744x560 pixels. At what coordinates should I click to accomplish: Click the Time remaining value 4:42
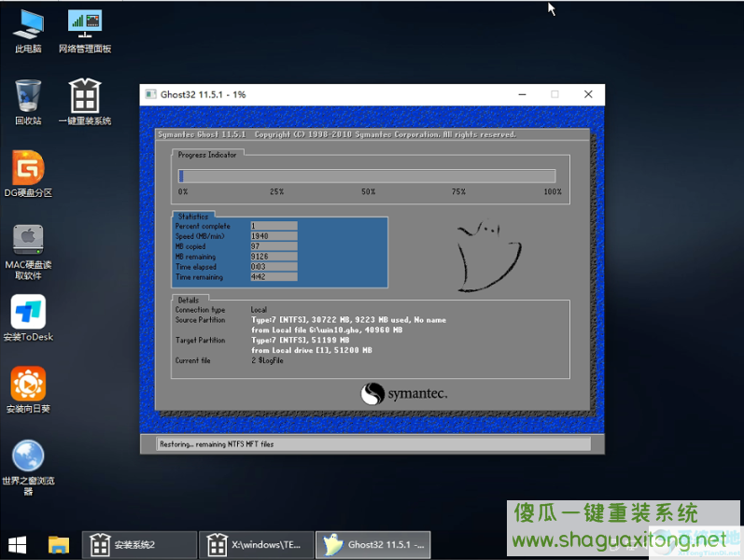click(274, 276)
